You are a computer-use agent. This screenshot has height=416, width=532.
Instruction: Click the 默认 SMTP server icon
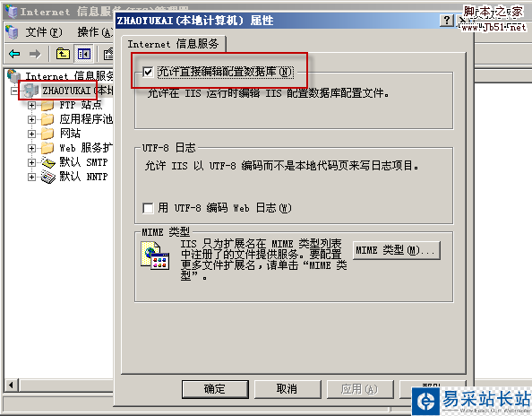(48, 162)
